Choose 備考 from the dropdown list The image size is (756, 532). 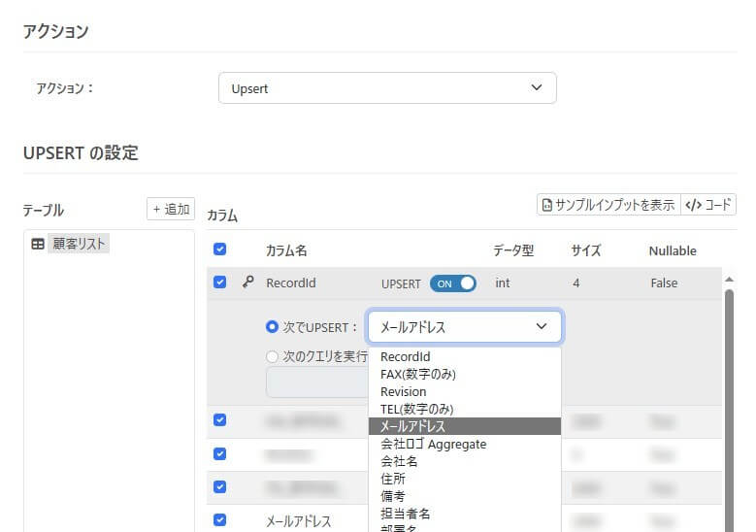pos(465,496)
